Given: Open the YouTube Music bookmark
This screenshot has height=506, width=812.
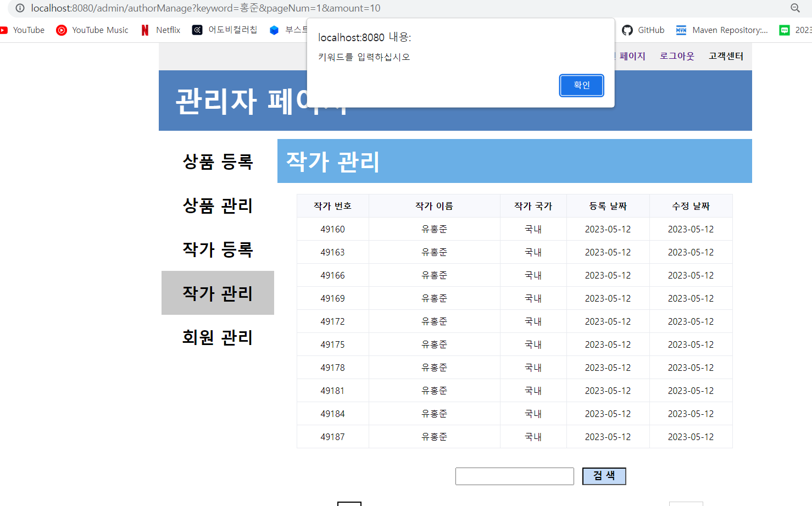Looking at the screenshot, I should click(92, 30).
